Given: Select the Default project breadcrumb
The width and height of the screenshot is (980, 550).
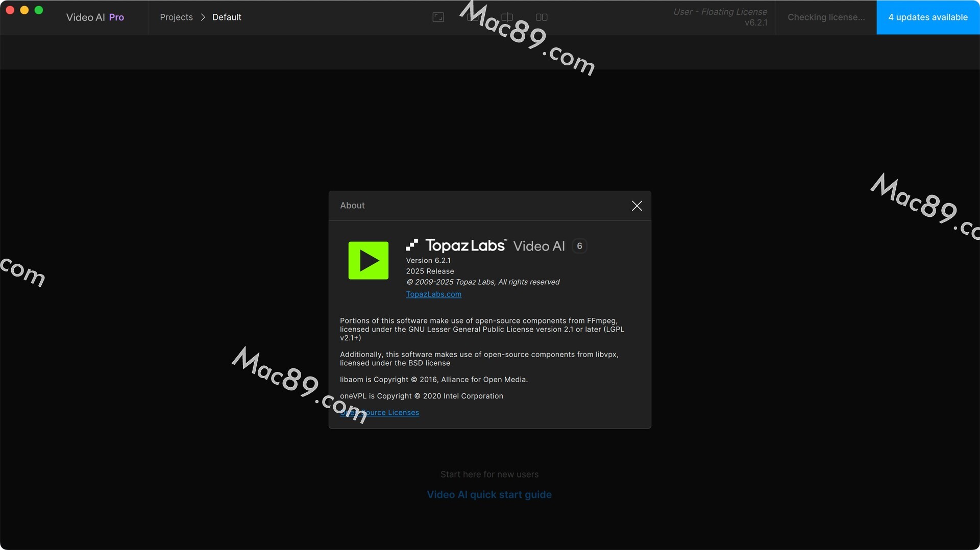Looking at the screenshot, I should (227, 17).
